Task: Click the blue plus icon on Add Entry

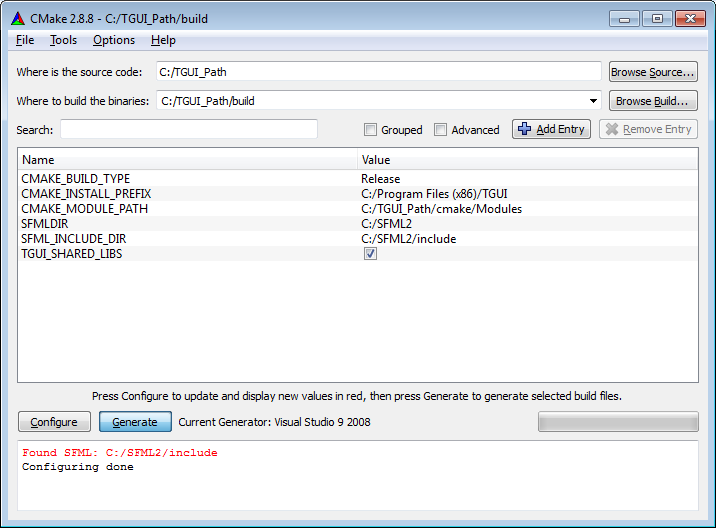Action: (524, 129)
